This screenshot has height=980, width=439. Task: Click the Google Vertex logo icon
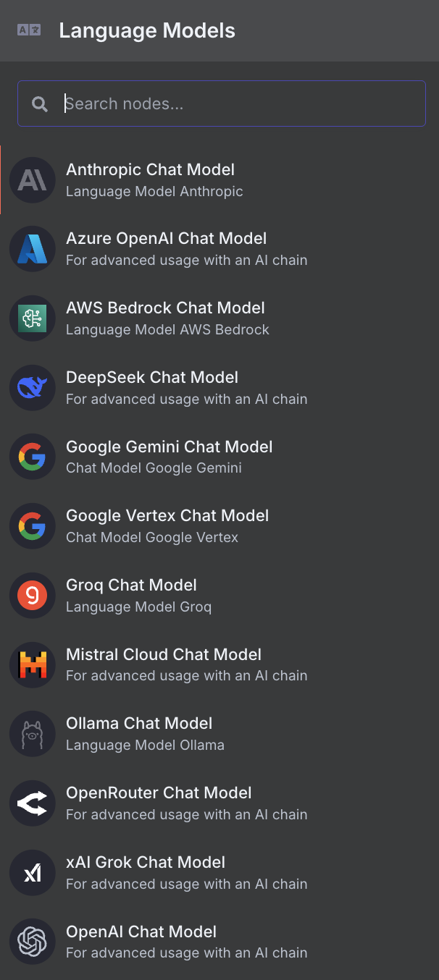pos(33,526)
